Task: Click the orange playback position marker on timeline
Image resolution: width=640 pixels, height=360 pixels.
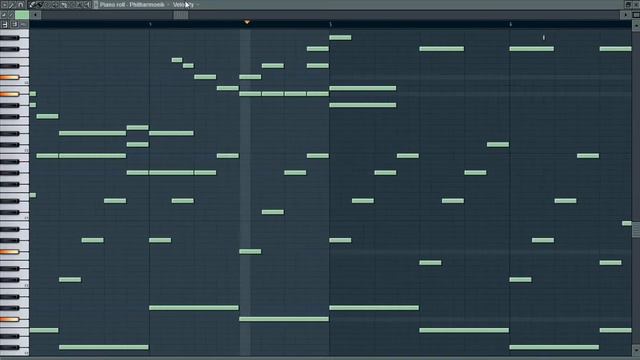Action: coord(247,22)
